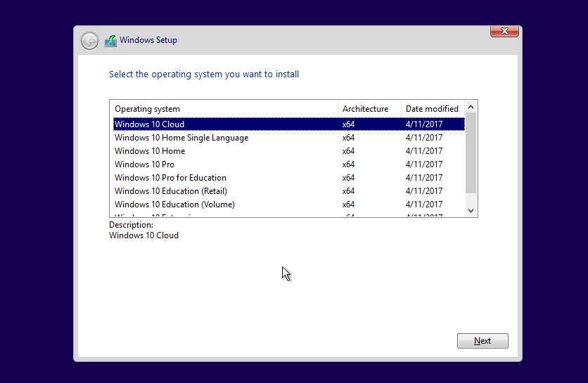Viewport: 588px width, 383px height.
Task: Pick Windows 10 Pro for Education
Action: point(289,178)
